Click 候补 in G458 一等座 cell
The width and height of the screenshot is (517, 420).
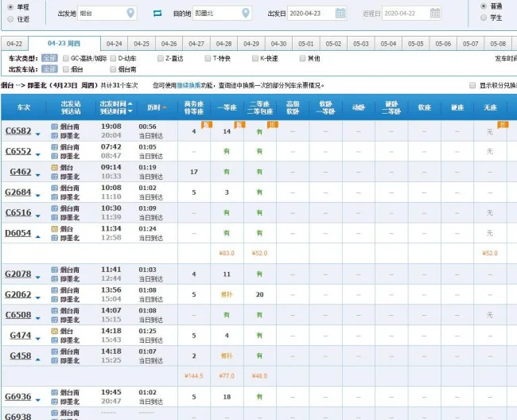(227, 356)
